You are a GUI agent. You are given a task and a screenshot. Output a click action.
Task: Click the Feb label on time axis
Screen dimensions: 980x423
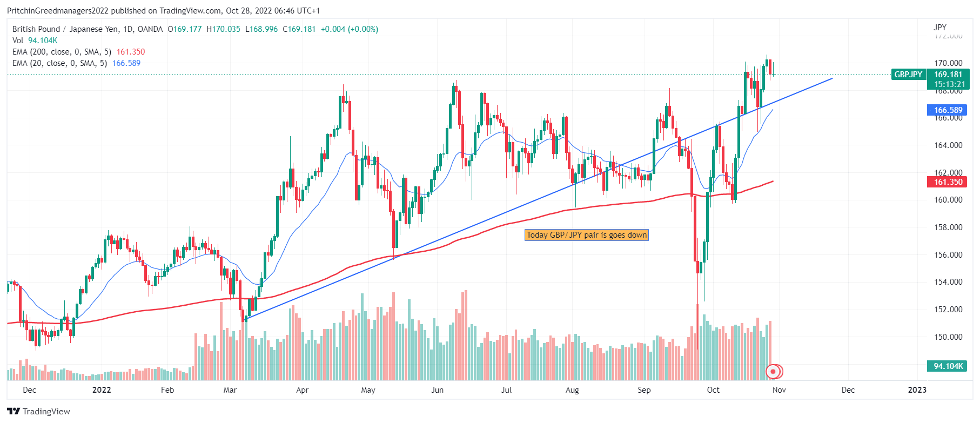pos(167,390)
